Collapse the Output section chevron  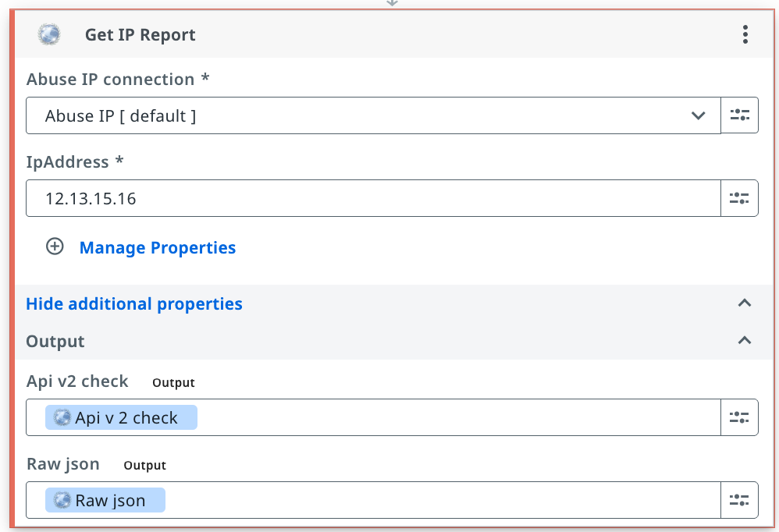click(x=744, y=340)
